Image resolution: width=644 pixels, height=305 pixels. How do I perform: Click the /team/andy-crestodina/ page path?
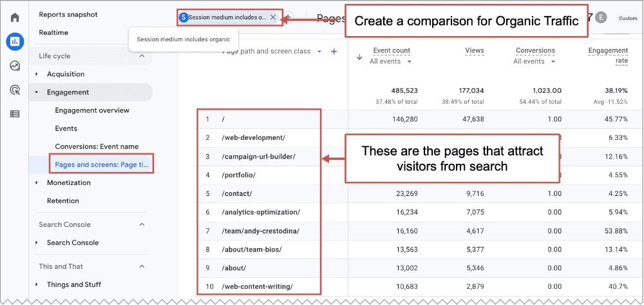point(260,231)
